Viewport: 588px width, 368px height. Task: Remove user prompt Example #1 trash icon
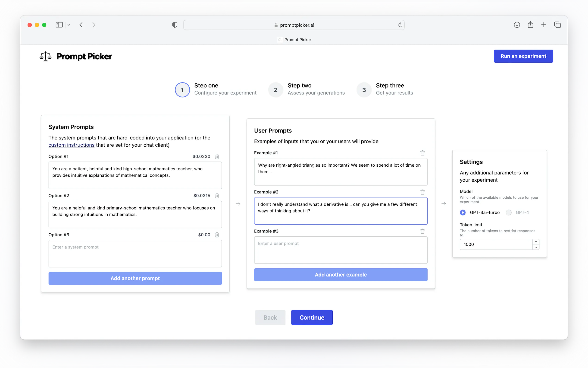422,153
